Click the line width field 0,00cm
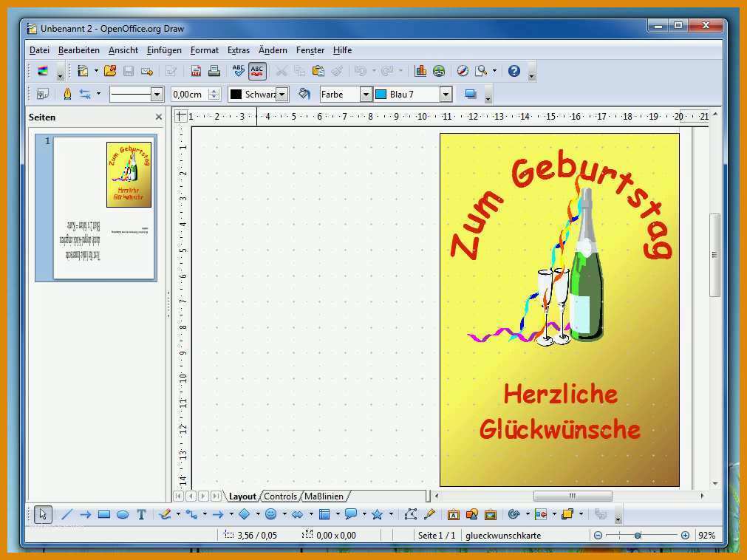 click(x=190, y=95)
